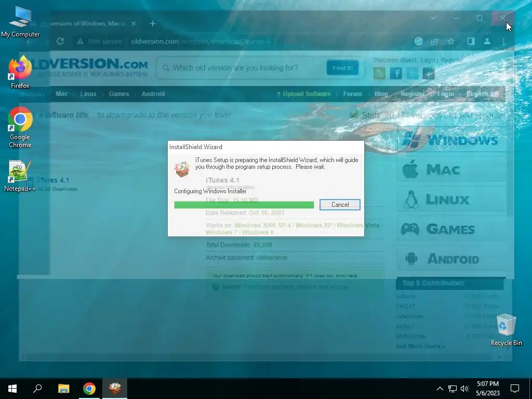Select the Games category banner
Image resolution: width=532 pixels, height=399 pixels.
pyautogui.click(x=451, y=229)
